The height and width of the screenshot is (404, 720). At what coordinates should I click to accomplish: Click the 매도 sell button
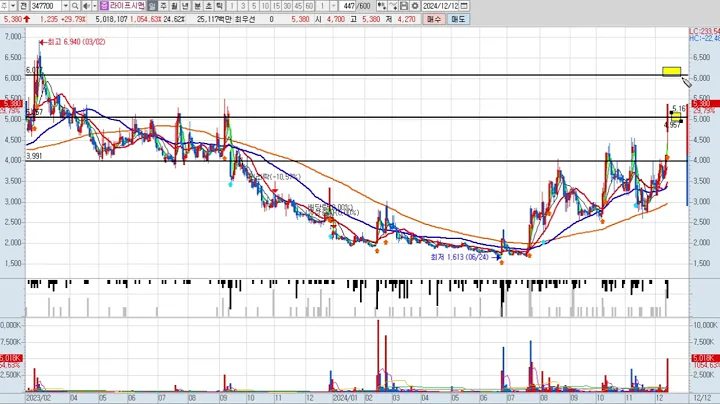coord(458,19)
